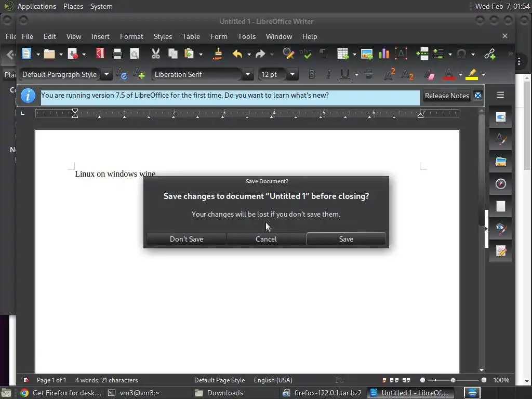532x399 pixels.
Task: Expand the Paragraph Style dropdown arrow
Action: pos(106,74)
